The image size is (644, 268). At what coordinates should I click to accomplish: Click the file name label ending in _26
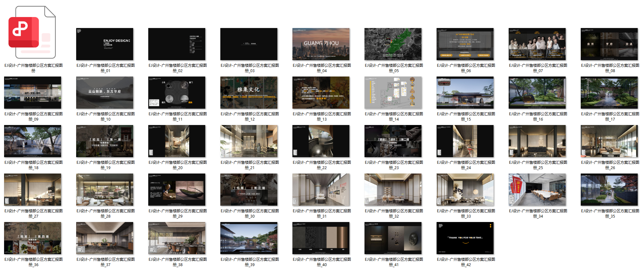[610, 165]
